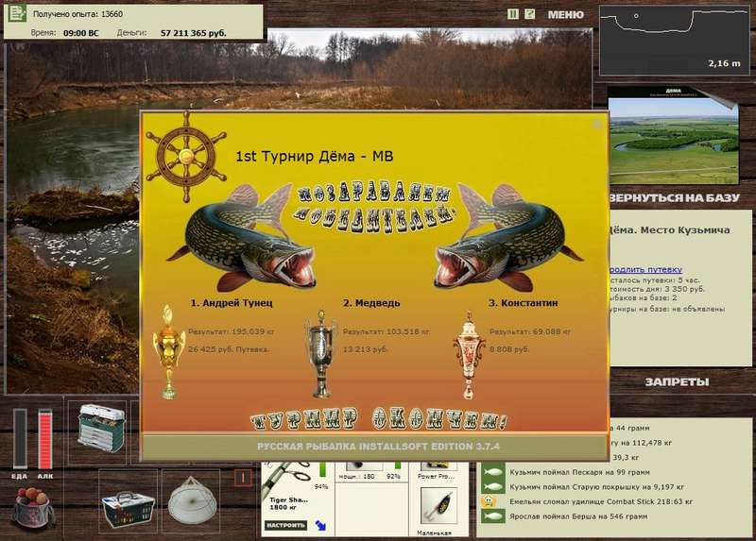Click the ship's wheel emblem in dialog
Image resolution: width=756 pixels, height=541 pixels.
186,157
